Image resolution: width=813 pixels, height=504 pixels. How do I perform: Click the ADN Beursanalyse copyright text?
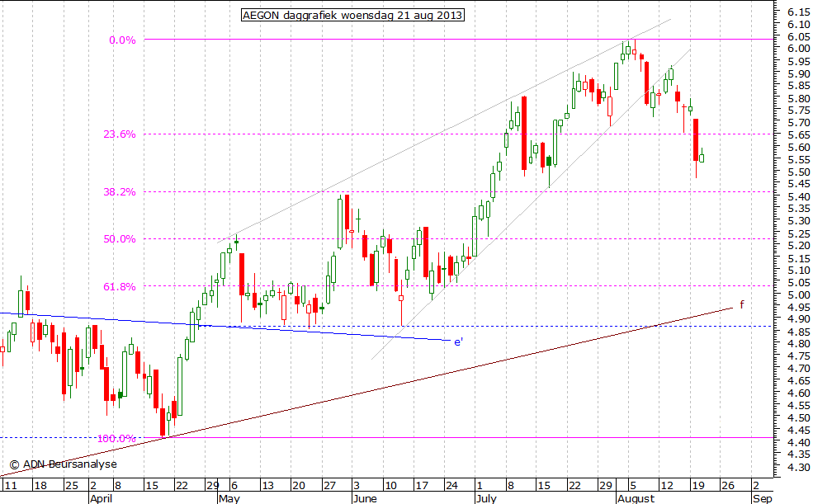click(x=64, y=464)
